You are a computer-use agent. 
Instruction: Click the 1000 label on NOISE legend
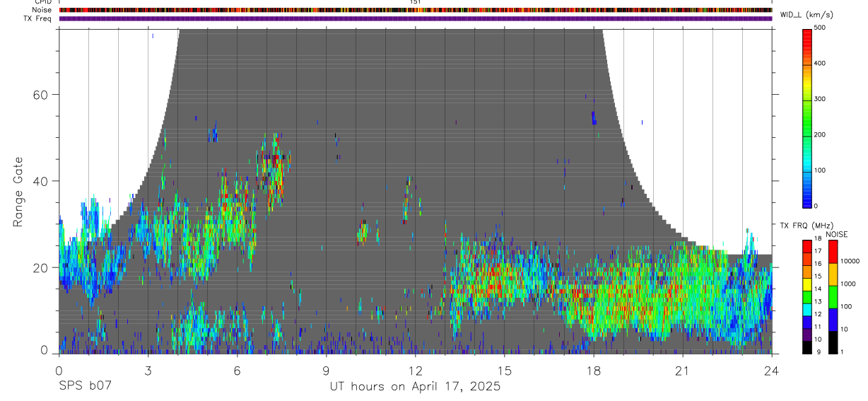849,284
